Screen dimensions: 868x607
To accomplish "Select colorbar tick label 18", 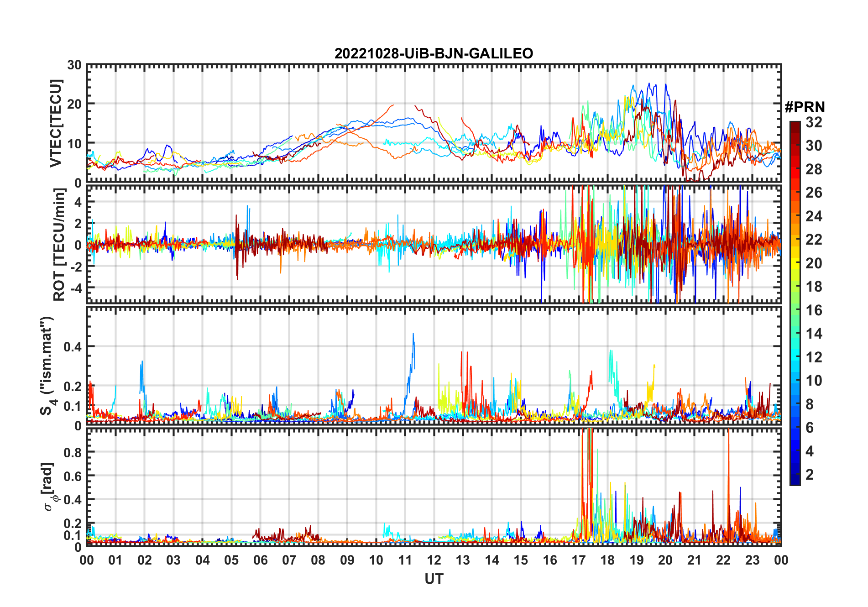I will coord(814,287).
